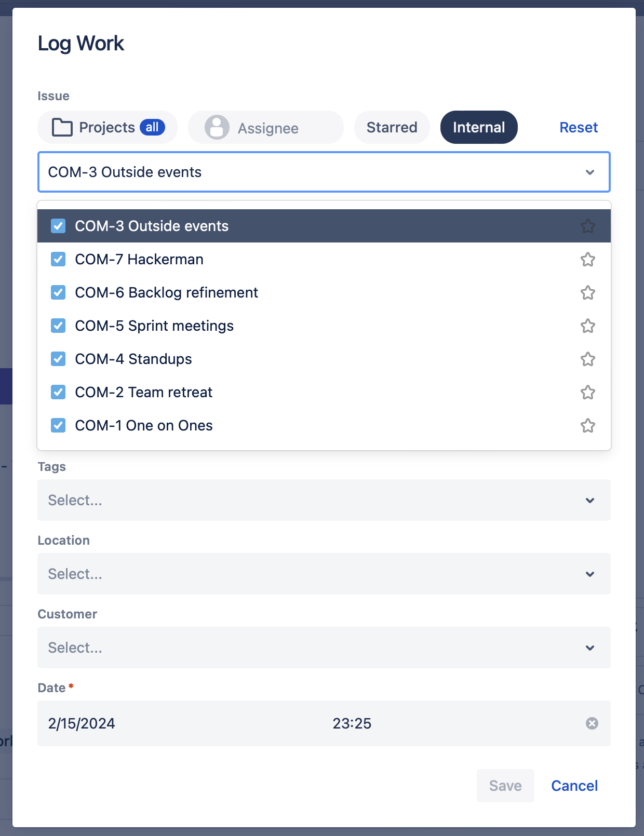
Task: Uncheck the COM-7 Hackerman checkbox
Action: point(58,259)
